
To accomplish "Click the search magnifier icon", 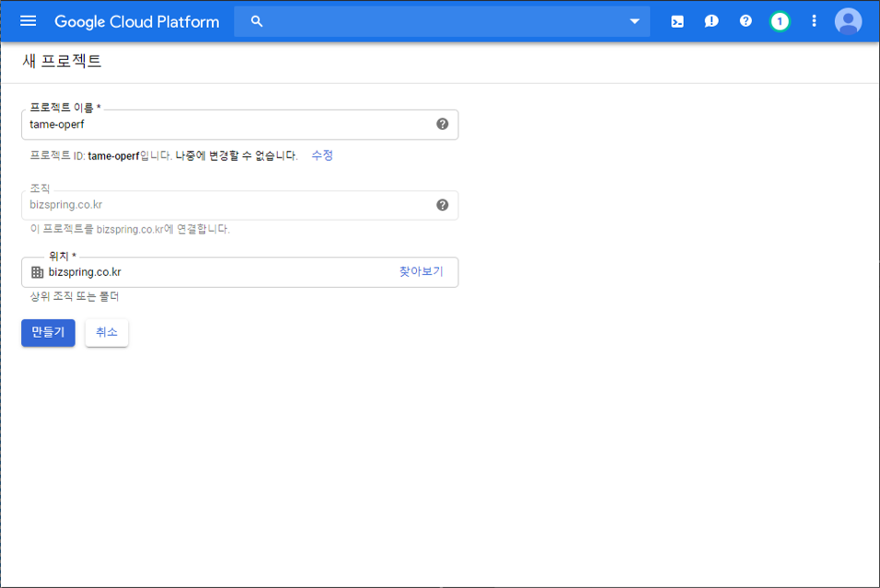I will point(257,21).
